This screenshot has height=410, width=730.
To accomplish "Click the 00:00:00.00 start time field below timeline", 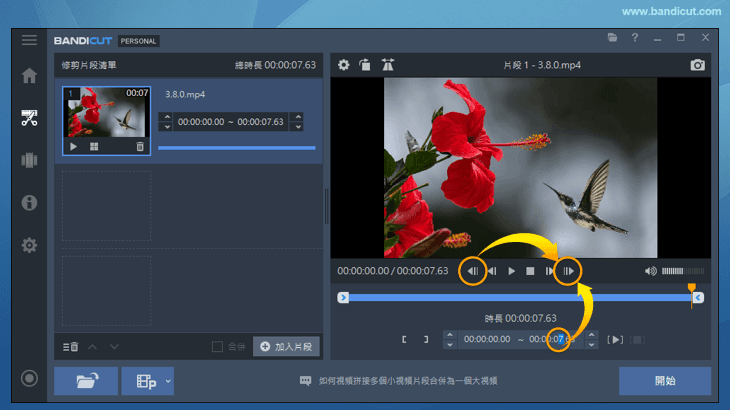I will [487, 339].
